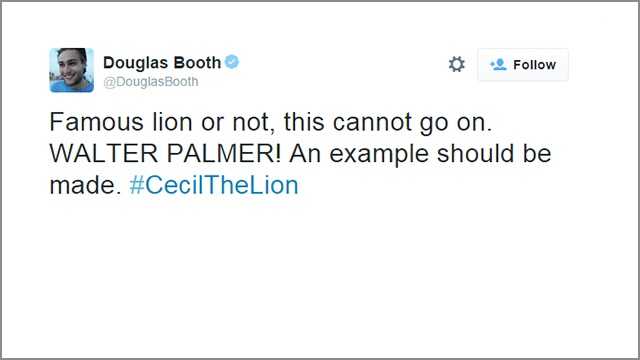
Task: Open the #CecilTheLion hashtag
Action: click(x=214, y=185)
